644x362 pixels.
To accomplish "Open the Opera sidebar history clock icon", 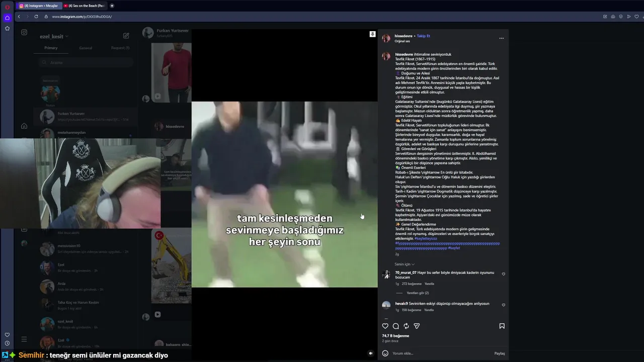I will 7,343.
